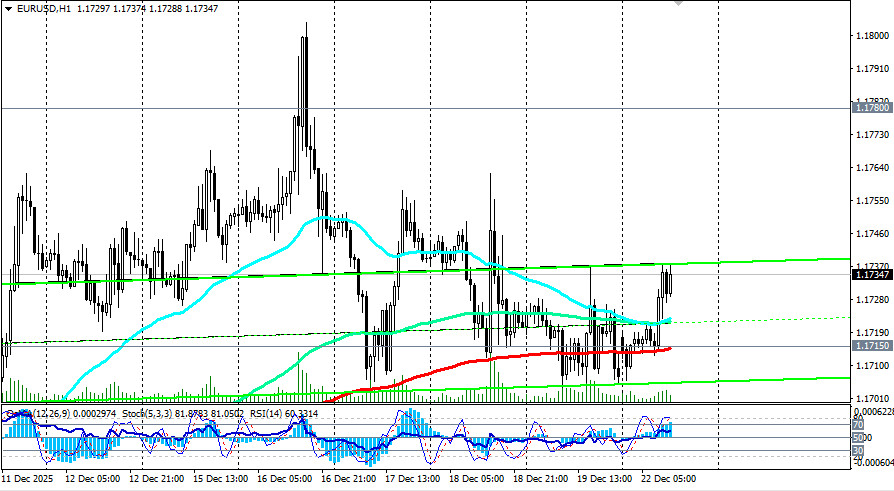
Task: Click the 1.17010 price axis label
Action: tap(872, 399)
